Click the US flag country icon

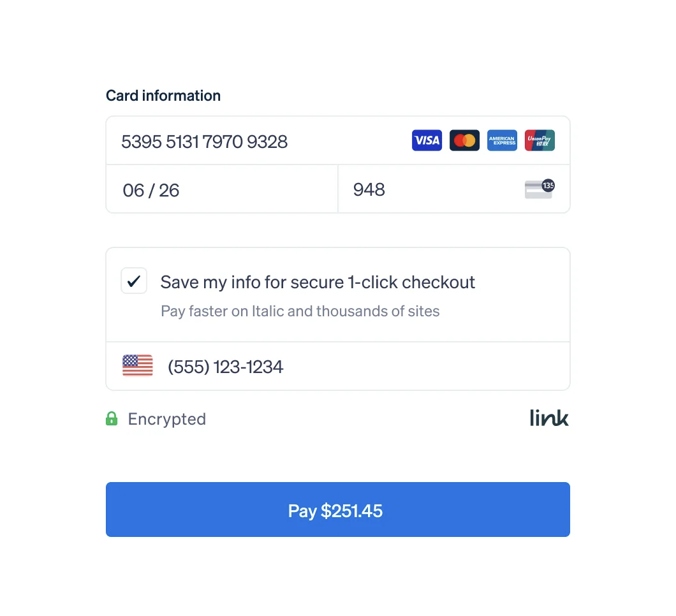pos(138,365)
